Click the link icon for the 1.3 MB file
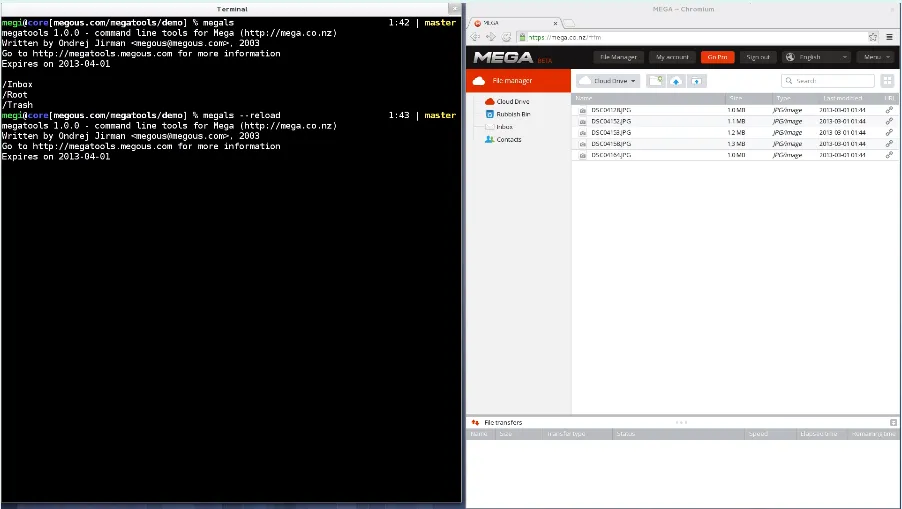902x509 pixels. [x=889, y=144]
